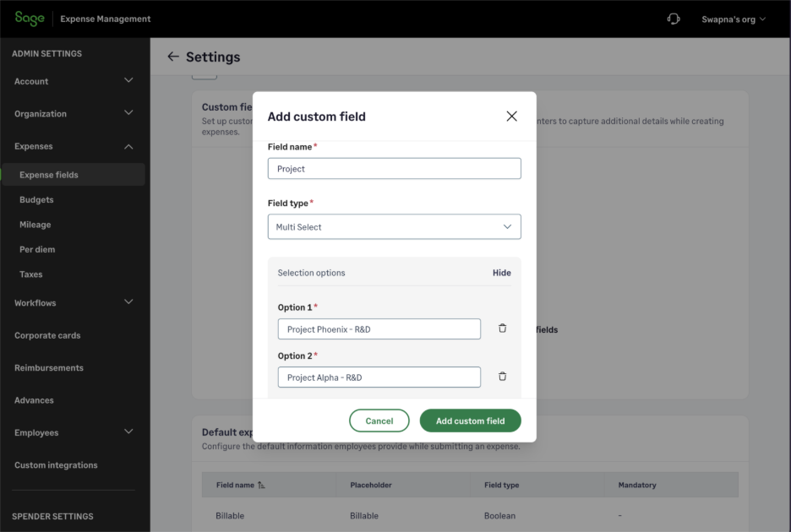The width and height of the screenshot is (791, 532).
Task: Click the back arrow beside Settings
Action: [x=172, y=57]
